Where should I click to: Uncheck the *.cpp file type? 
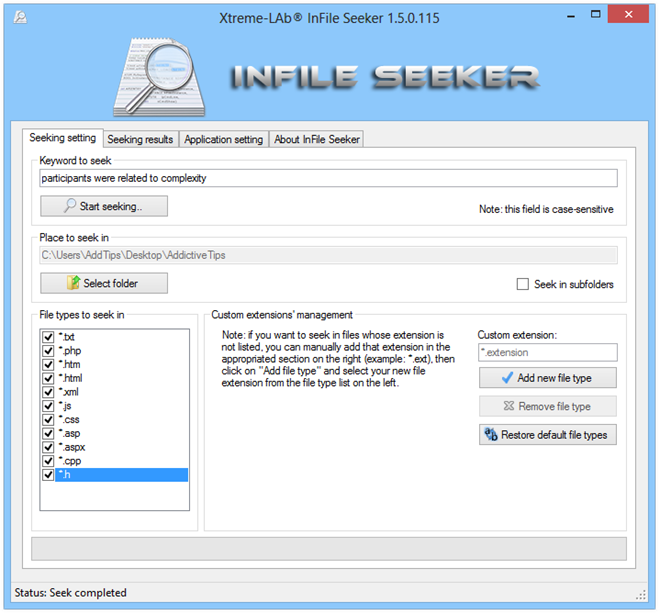(x=48, y=461)
